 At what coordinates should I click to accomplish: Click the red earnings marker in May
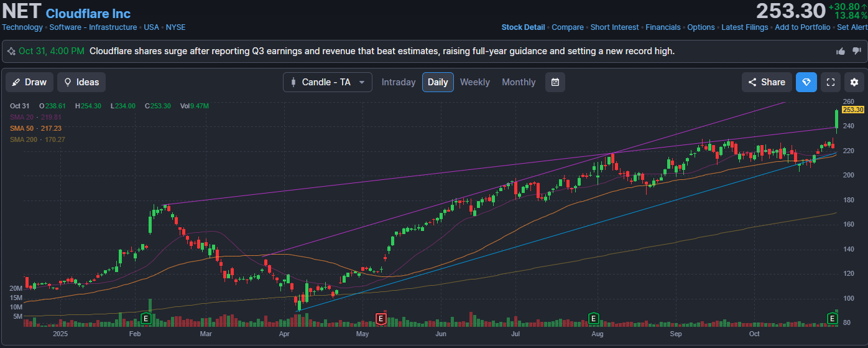381,319
